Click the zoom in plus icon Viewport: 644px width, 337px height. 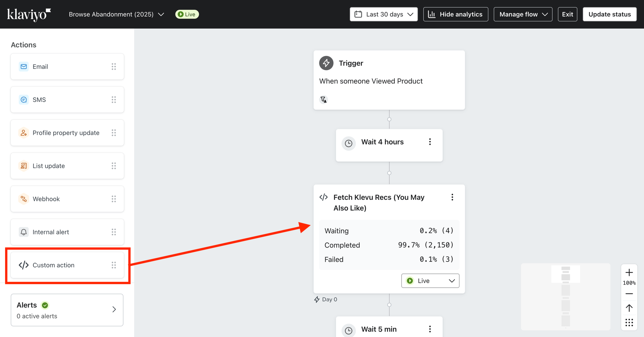(x=629, y=272)
